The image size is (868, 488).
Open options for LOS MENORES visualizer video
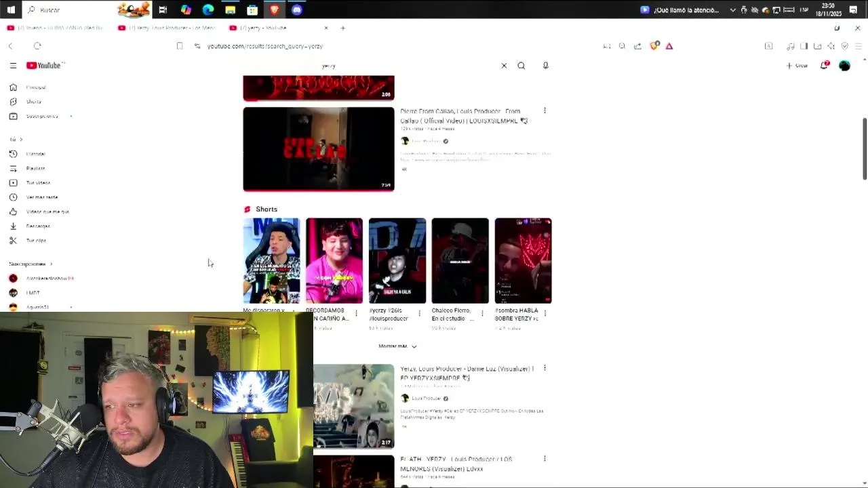(x=545, y=459)
